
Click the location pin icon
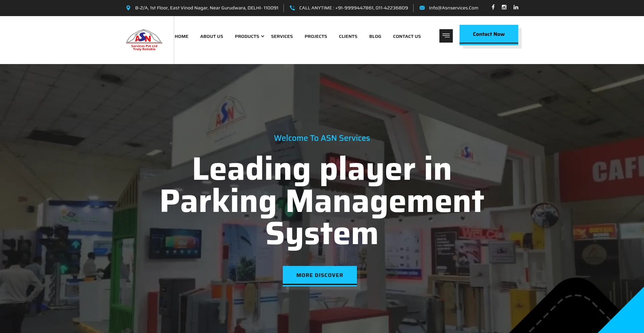pos(128,8)
